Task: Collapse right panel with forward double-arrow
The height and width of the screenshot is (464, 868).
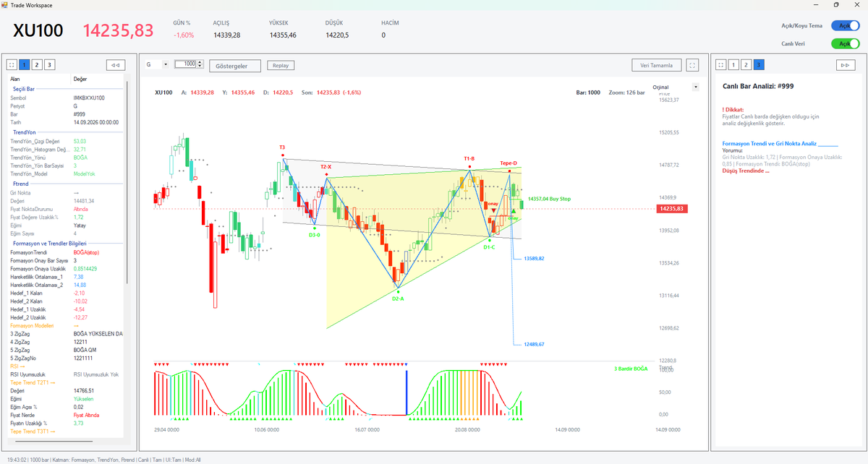Action: (845, 65)
